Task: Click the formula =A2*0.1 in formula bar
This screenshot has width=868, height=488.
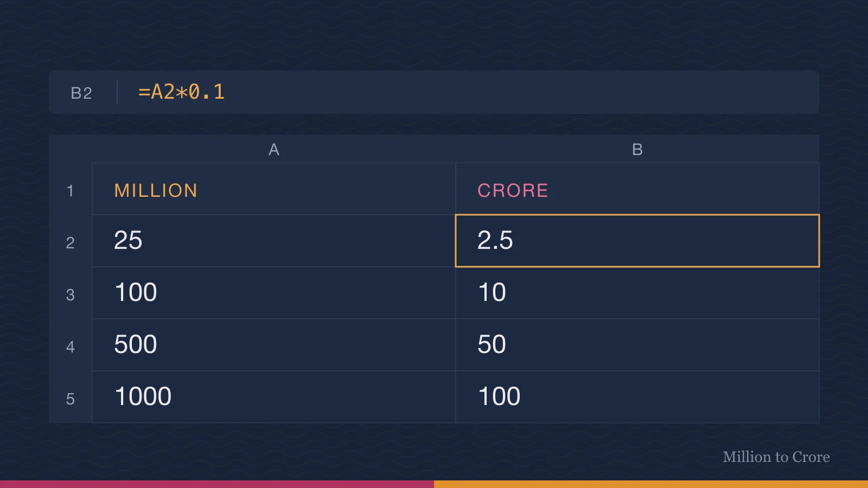Action: [x=181, y=92]
